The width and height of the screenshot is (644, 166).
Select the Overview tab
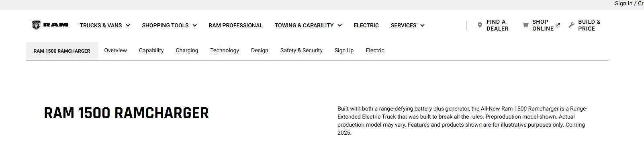(115, 50)
